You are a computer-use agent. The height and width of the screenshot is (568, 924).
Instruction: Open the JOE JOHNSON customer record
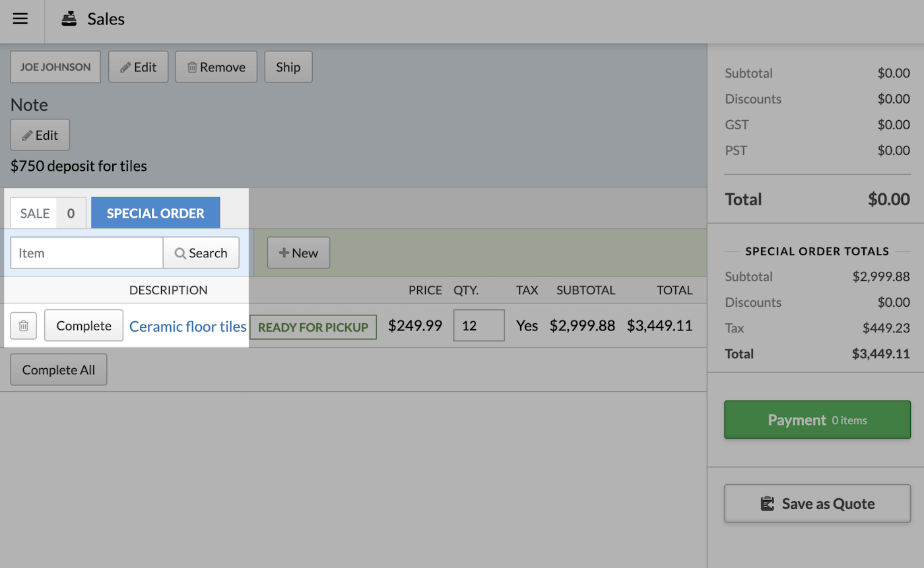point(55,67)
